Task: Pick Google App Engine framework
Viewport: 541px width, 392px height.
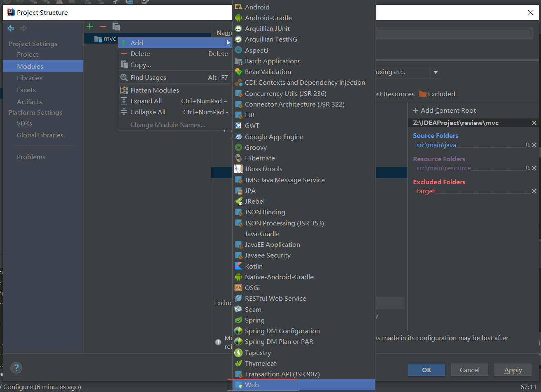Action: tap(304, 137)
